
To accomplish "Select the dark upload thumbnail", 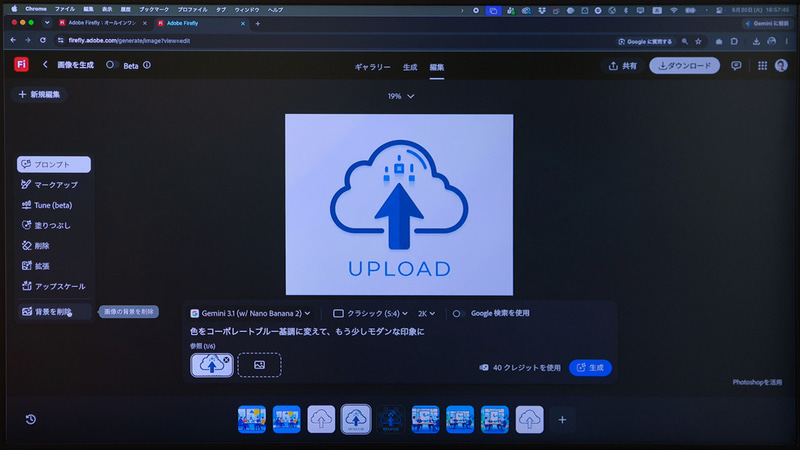I will 391,419.
